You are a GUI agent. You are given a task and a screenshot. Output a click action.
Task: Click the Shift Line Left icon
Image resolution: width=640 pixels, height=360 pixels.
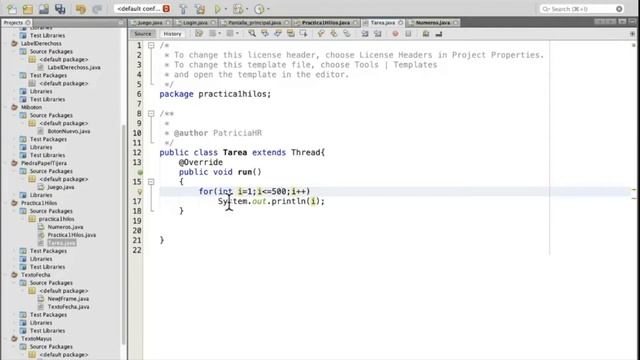[x=364, y=34]
